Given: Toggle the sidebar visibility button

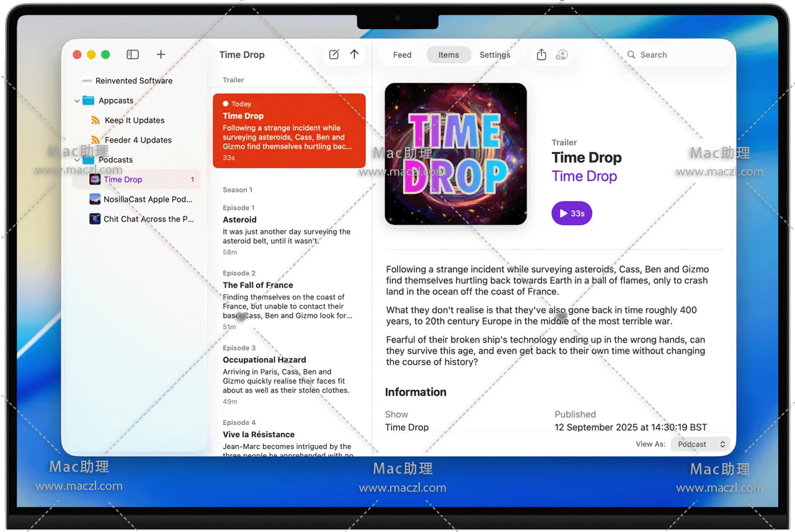Looking at the screenshot, I should (x=133, y=55).
